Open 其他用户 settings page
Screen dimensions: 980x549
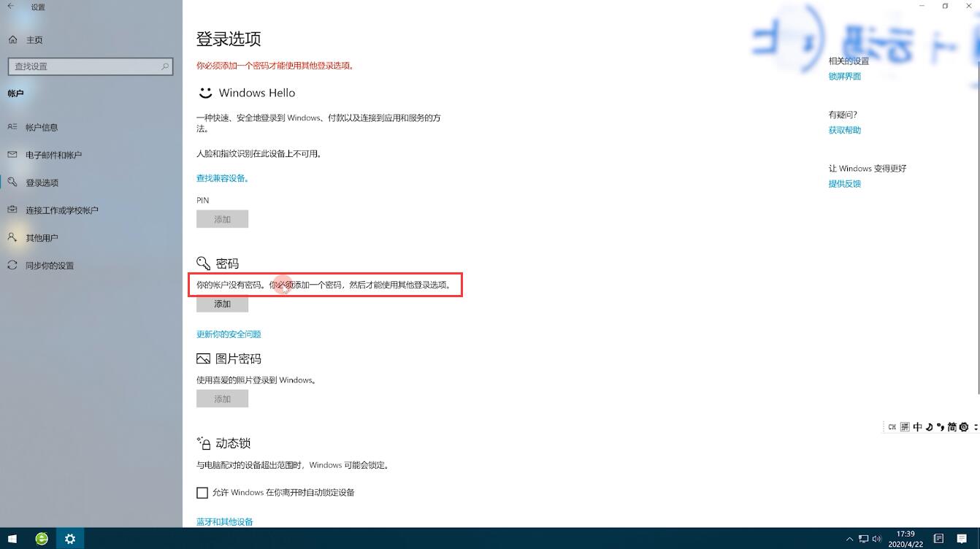coord(42,238)
